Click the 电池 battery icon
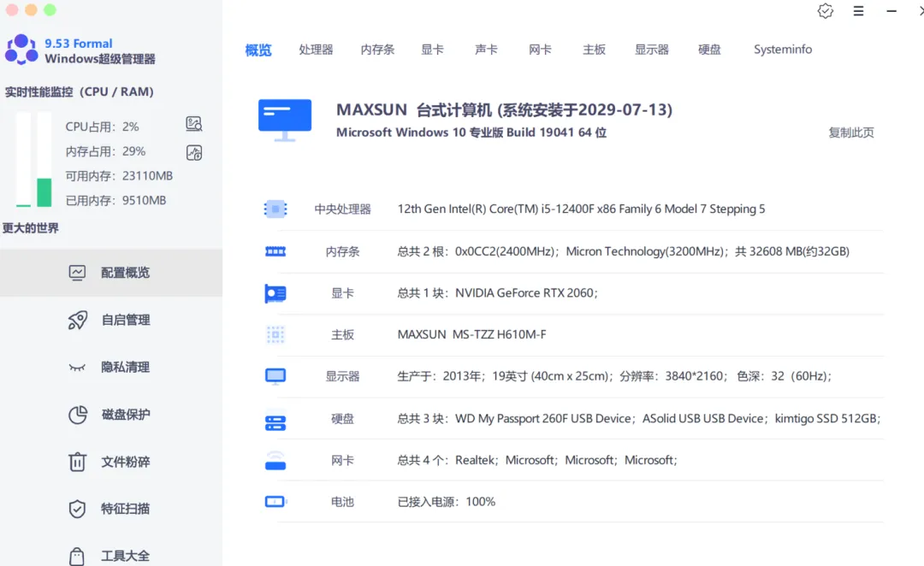924x566 pixels. tap(275, 502)
